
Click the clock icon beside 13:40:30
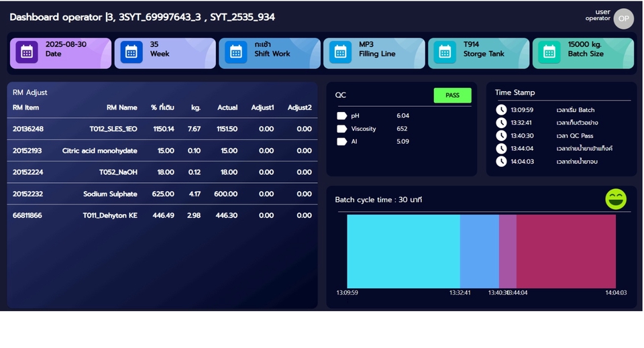tap(501, 135)
